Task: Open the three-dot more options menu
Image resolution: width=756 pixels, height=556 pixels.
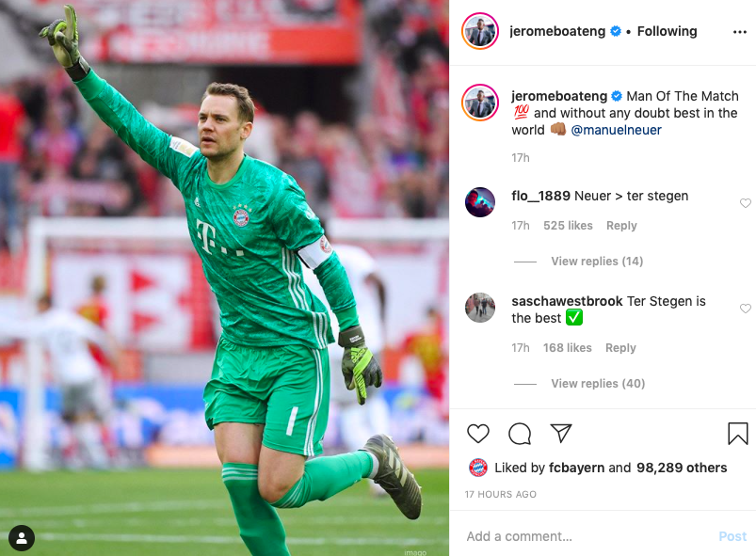Action: pos(740,32)
